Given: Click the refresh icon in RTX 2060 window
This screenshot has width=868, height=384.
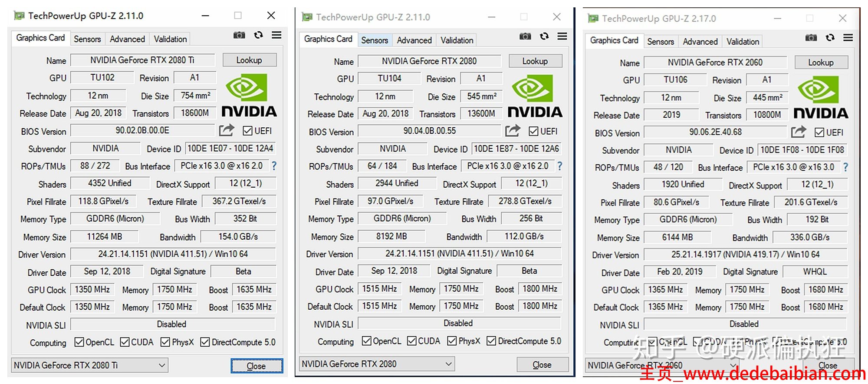Looking at the screenshot, I should 830,38.
